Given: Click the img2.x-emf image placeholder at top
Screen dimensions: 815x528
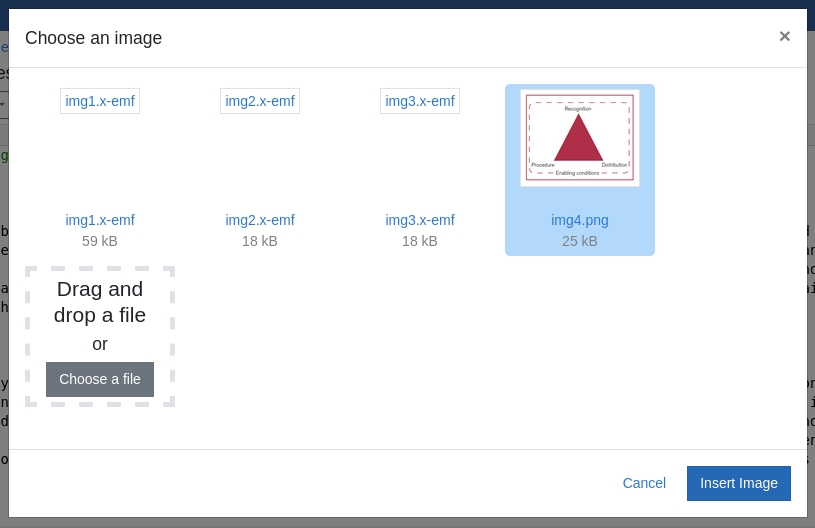Looking at the screenshot, I should click(x=260, y=101).
